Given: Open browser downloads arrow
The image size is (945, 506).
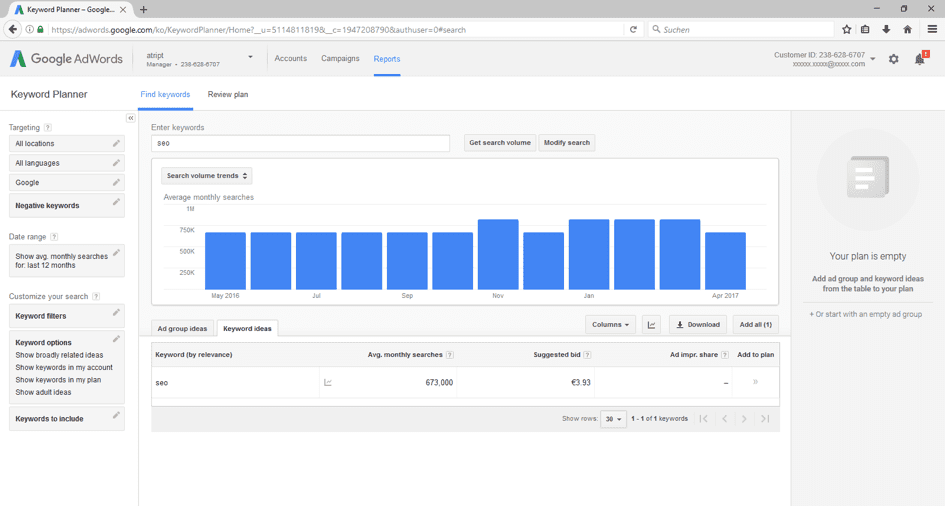Looking at the screenshot, I should click(886, 29).
